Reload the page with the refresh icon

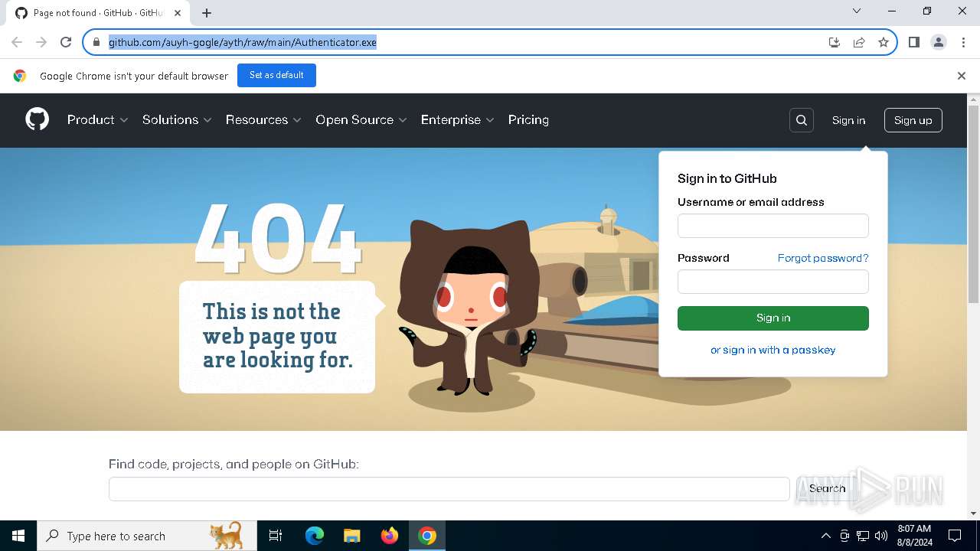pyautogui.click(x=66, y=42)
